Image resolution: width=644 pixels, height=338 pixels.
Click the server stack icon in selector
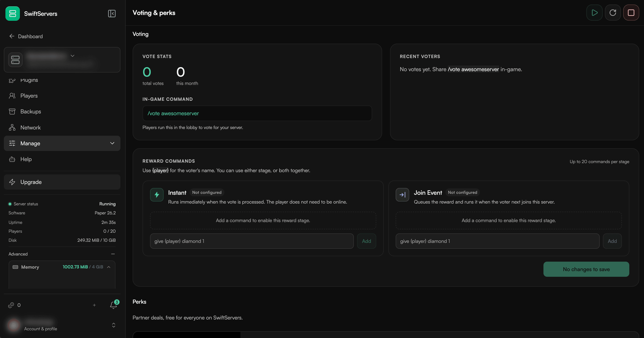[x=15, y=60]
